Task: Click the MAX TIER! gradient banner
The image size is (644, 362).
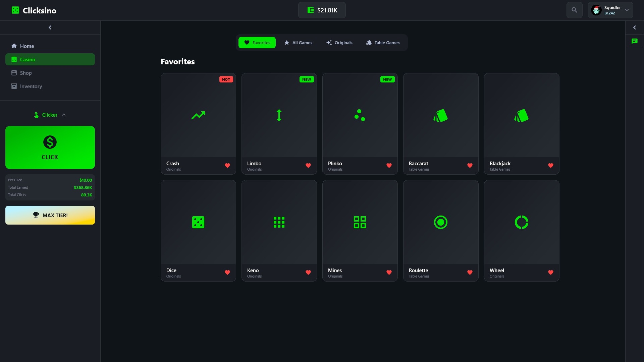Action: [x=50, y=215]
